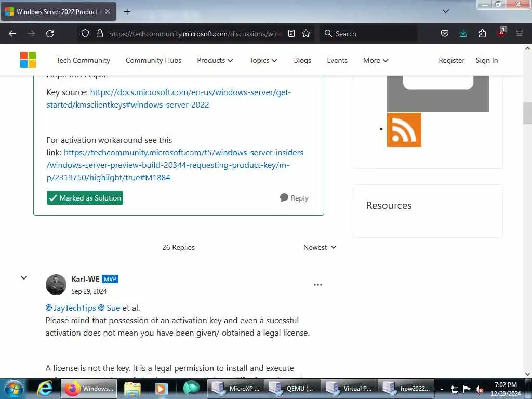This screenshot has height=399, width=532.
Task: Reload the current page
Action: coord(50,34)
